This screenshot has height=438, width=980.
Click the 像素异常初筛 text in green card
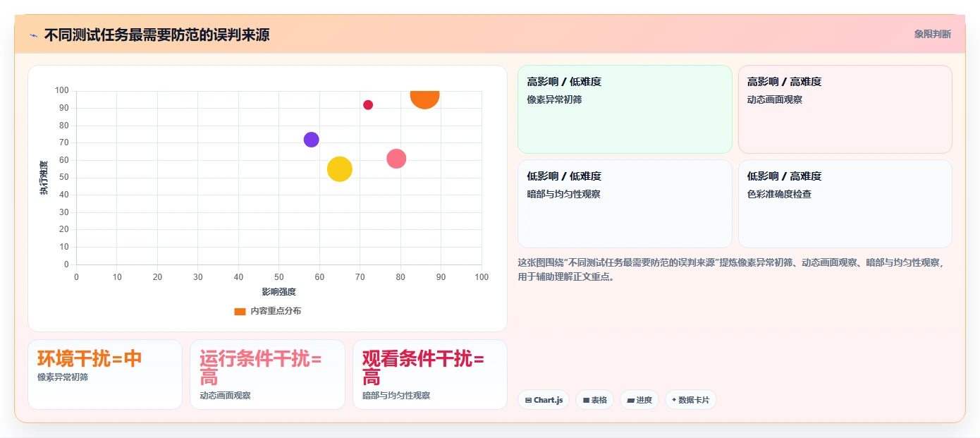(x=554, y=99)
